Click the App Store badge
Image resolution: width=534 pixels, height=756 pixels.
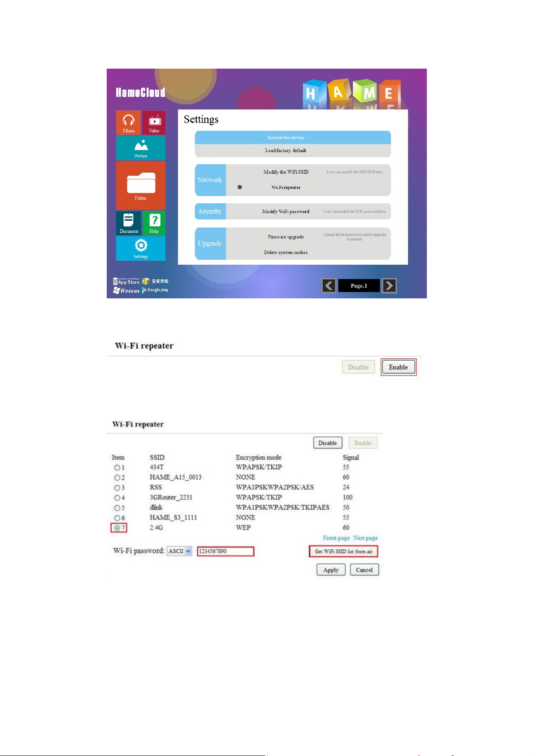(126, 282)
